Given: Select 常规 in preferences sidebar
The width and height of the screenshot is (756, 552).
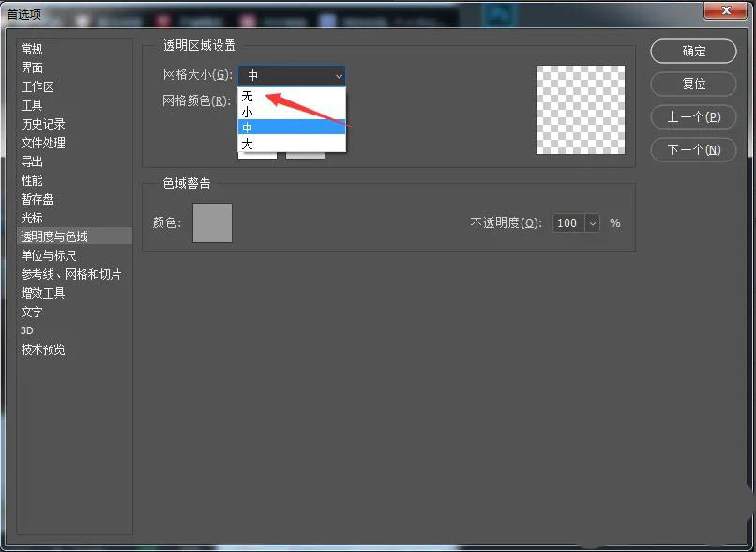Looking at the screenshot, I should [x=32, y=49].
